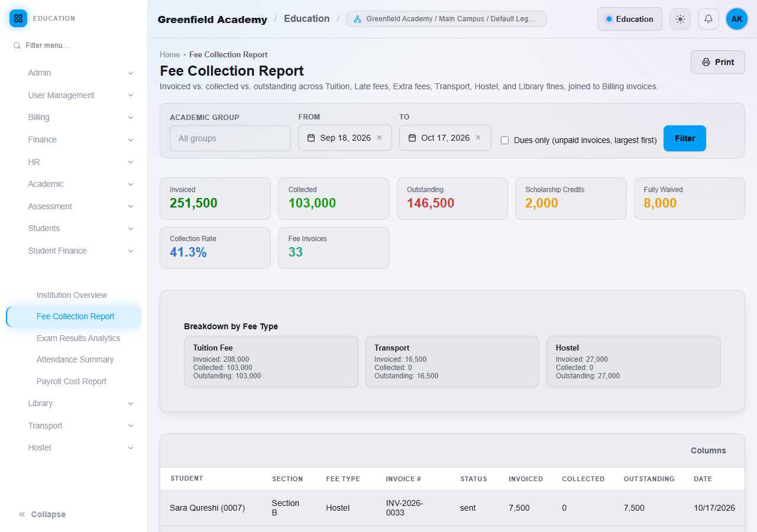Viewport: 757px width, 532px height.
Task: Click the Education module button in the header
Action: tap(630, 19)
